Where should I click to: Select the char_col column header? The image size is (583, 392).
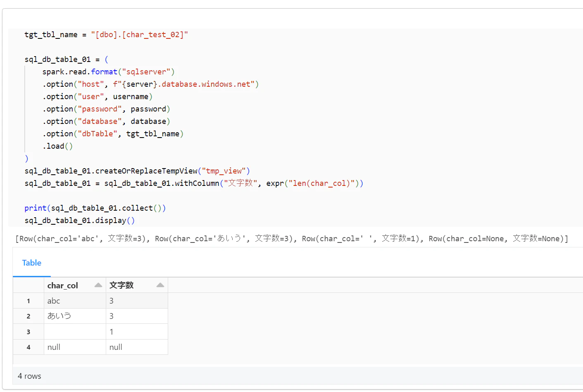pos(75,285)
